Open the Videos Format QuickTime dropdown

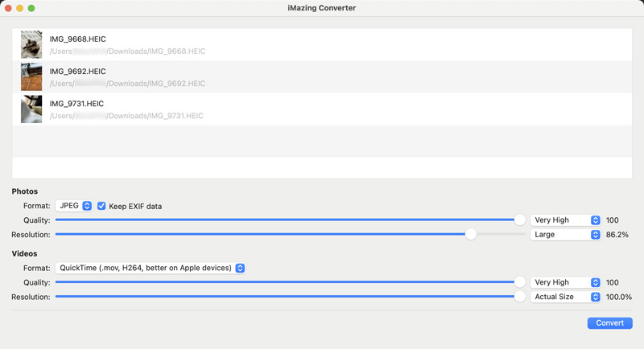(x=151, y=268)
